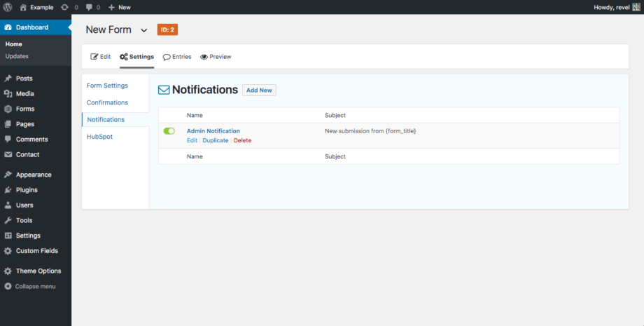Duplicate the Admin Notification
Viewport: 644px width, 326px height.
click(x=216, y=141)
